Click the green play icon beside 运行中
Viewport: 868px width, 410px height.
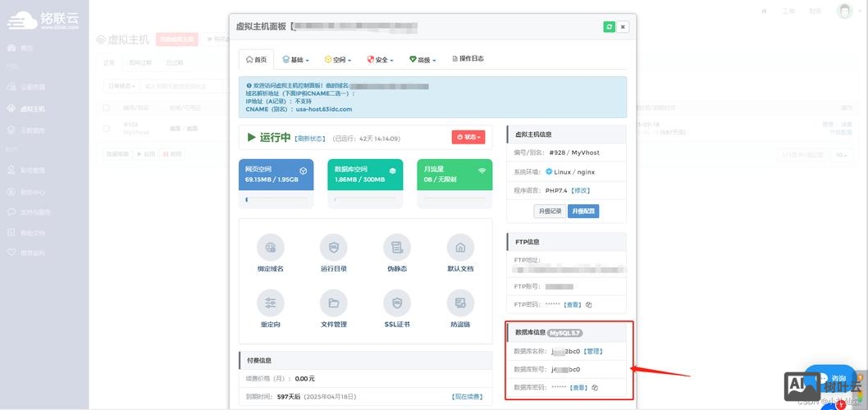(251, 137)
